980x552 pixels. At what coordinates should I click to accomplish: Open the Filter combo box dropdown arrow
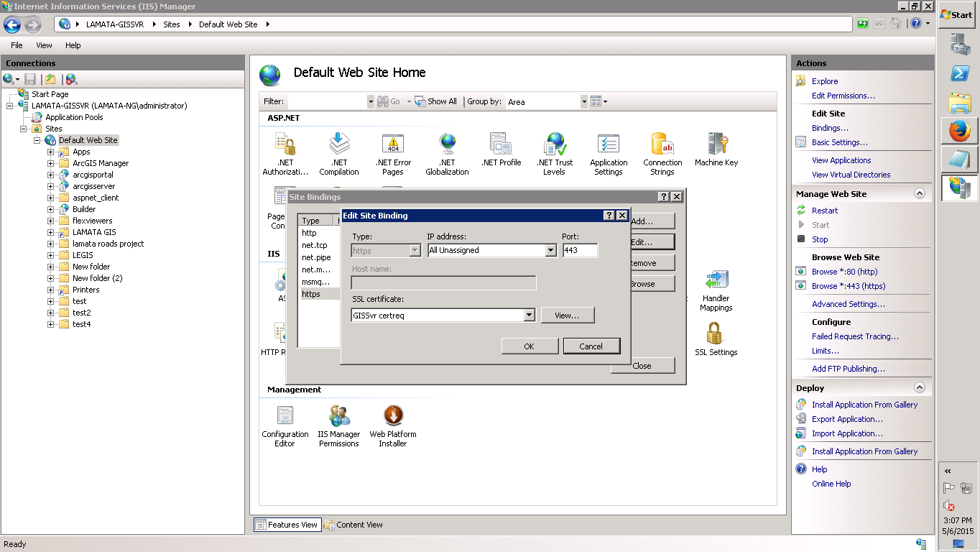[x=371, y=102]
